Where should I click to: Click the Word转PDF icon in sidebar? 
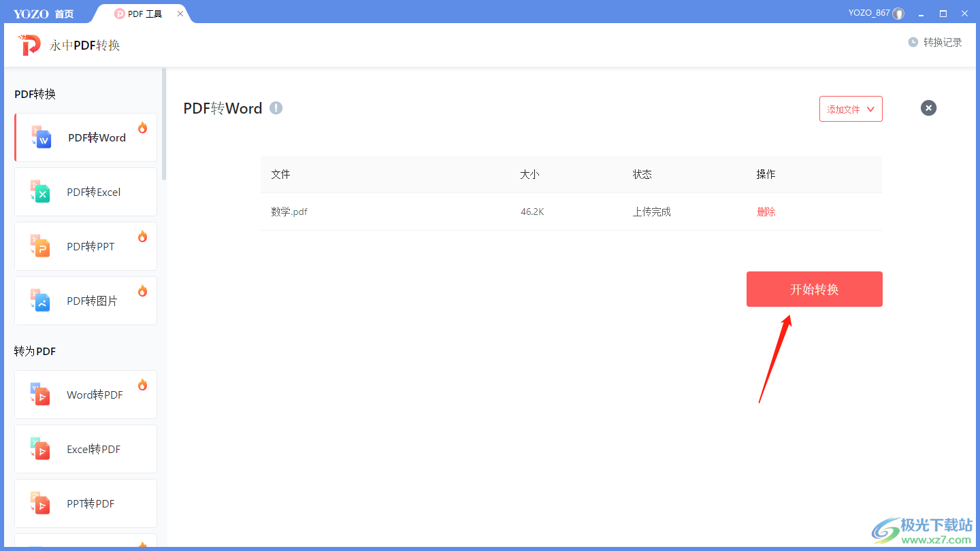41,395
